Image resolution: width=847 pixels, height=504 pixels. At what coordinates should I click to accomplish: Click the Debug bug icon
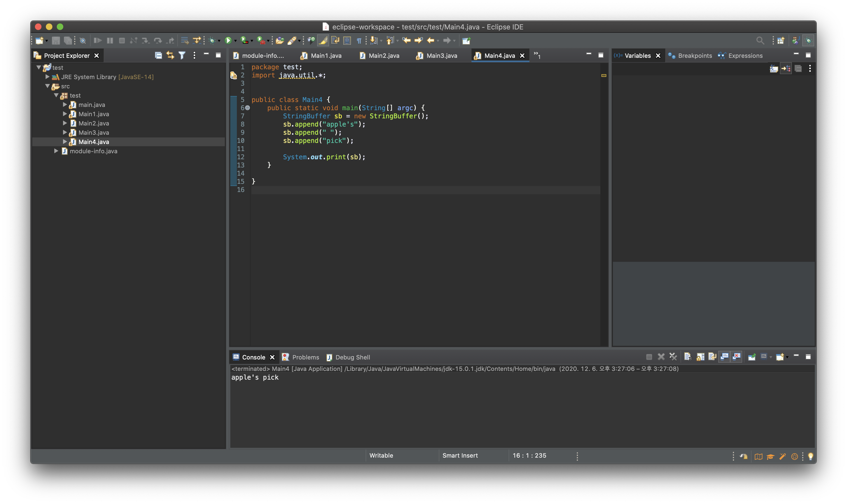click(212, 41)
